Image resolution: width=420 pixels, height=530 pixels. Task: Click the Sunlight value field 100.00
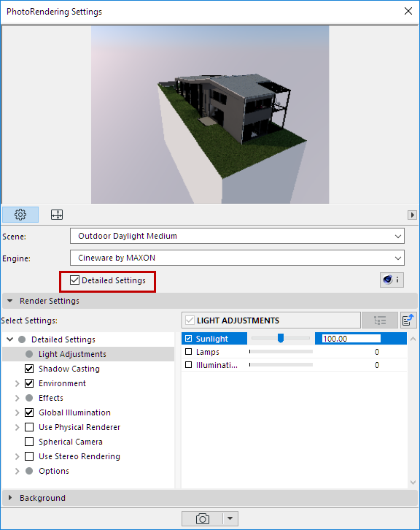point(351,338)
